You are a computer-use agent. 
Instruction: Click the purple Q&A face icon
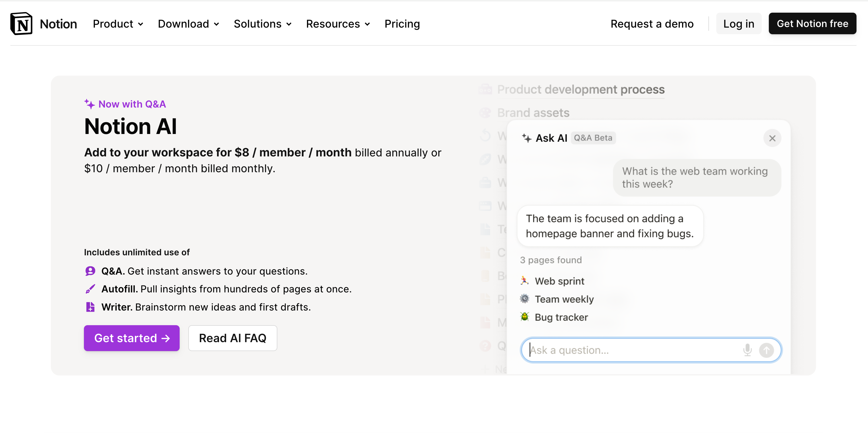90,271
